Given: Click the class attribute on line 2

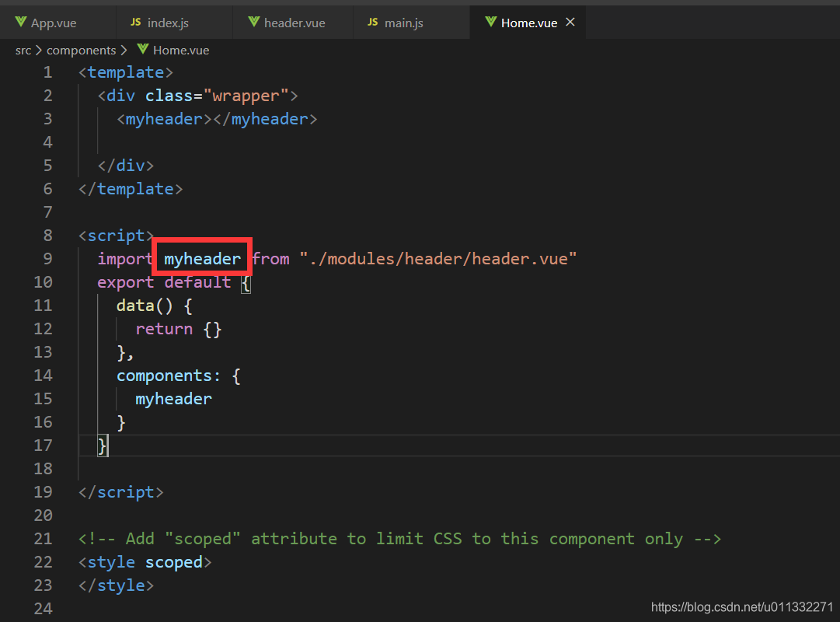Looking at the screenshot, I should coord(169,96).
